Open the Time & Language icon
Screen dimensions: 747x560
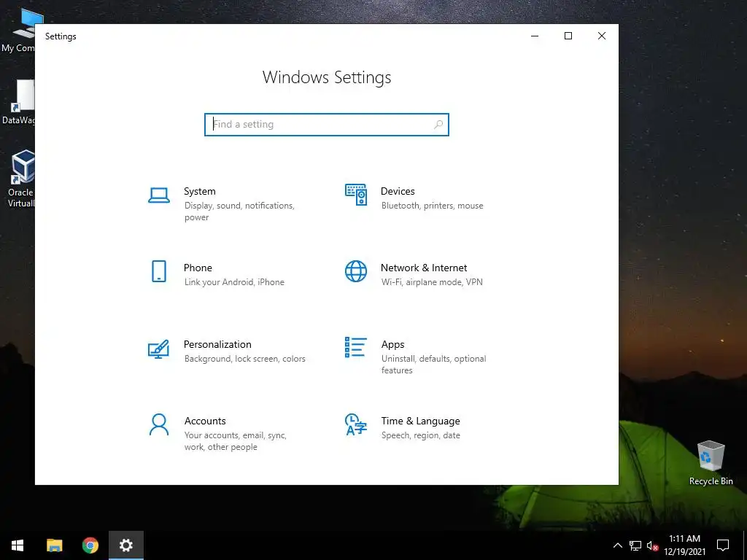(x=356, y=424)
